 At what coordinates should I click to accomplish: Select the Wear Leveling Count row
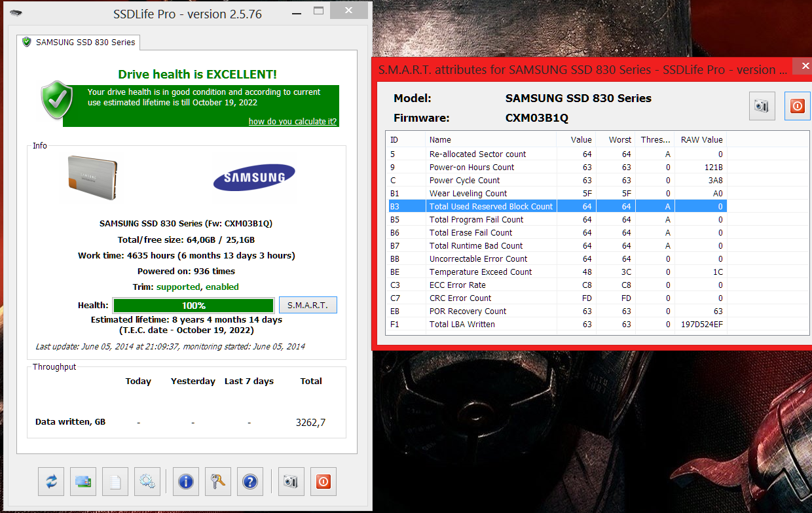(557, 193)
